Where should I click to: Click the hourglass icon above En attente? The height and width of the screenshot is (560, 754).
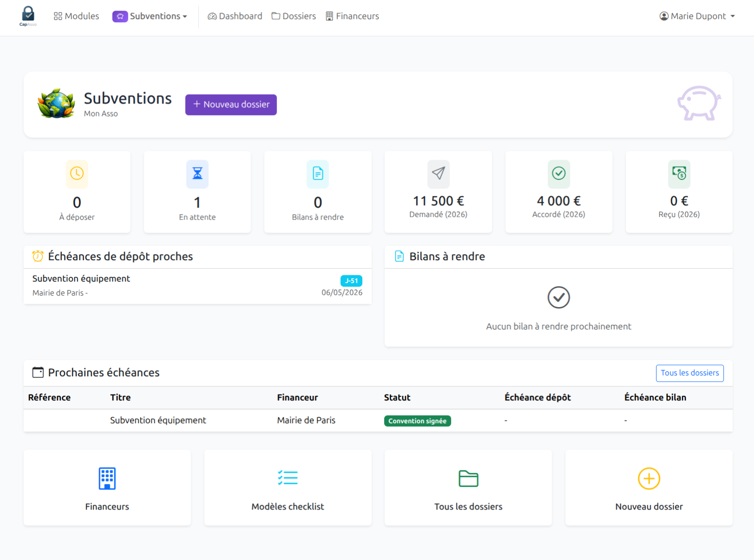[197, 174]
